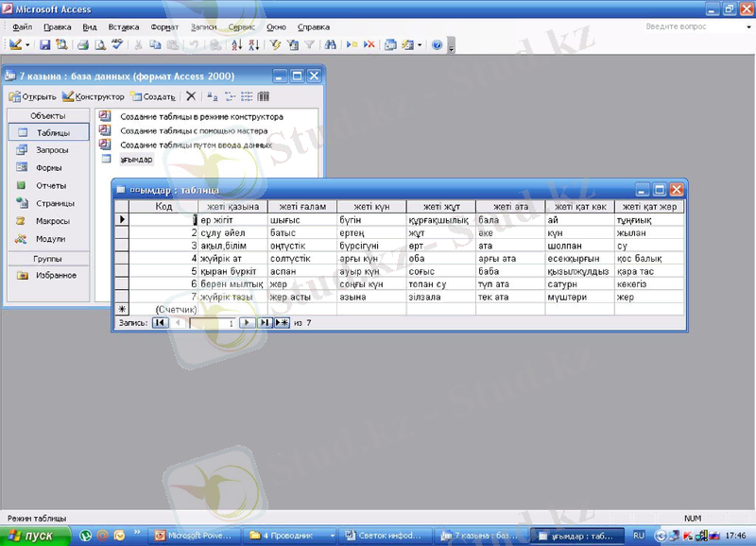Expand the New Object dropdown arrow

(420, 44)
